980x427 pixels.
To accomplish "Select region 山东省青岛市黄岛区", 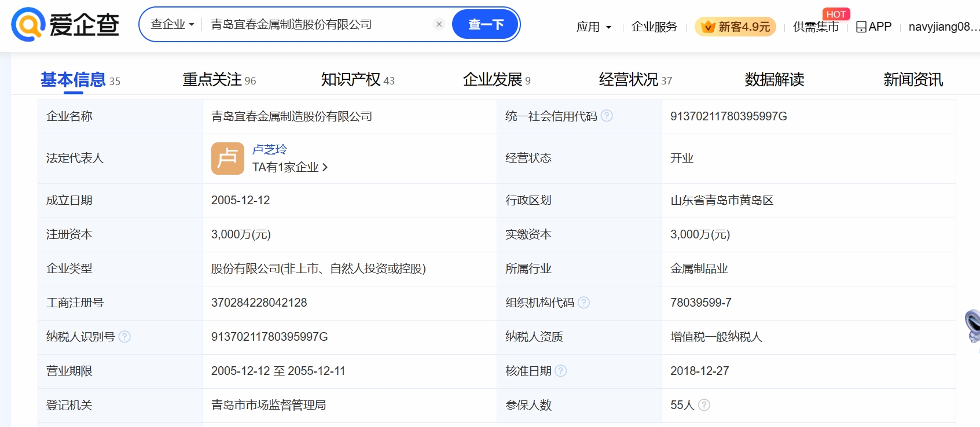I will tap(722, 200).
